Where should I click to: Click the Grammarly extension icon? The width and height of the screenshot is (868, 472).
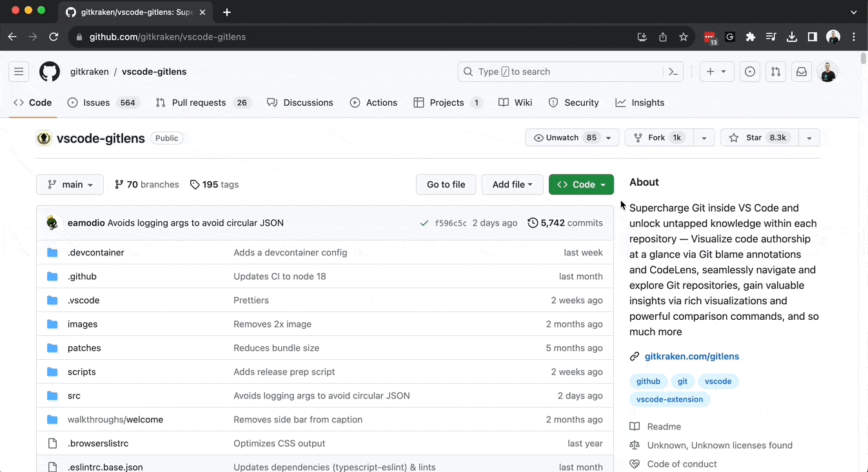[730, 37]
